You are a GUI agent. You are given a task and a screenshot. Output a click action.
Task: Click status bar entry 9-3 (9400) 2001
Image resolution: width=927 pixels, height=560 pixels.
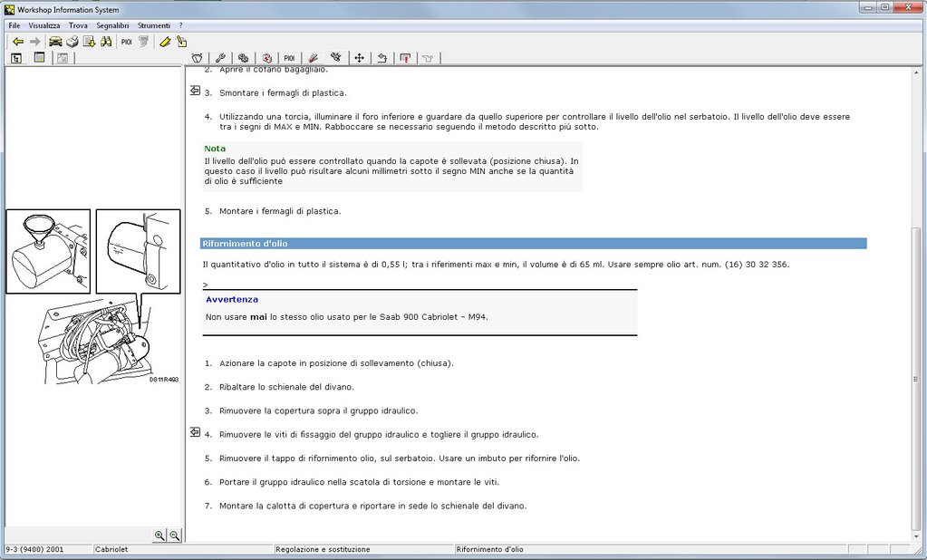coord(34,549)
